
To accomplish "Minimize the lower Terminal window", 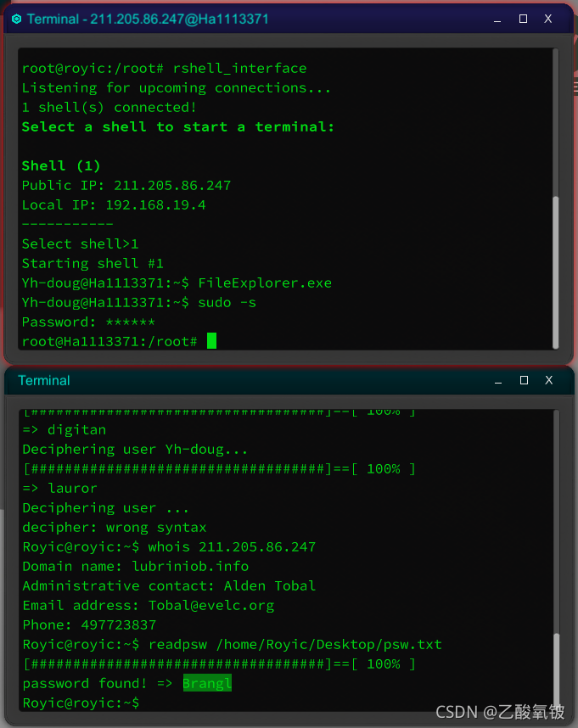I will coord(498,381).
